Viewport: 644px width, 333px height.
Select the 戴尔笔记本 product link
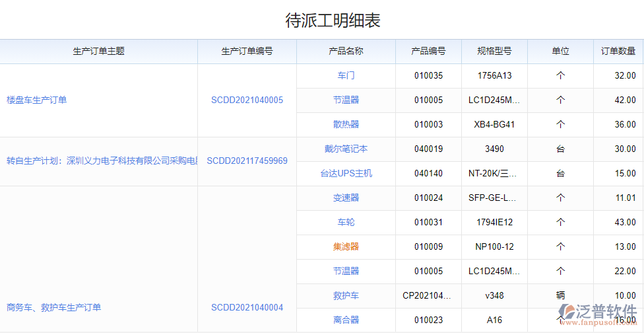coord(346,149)
